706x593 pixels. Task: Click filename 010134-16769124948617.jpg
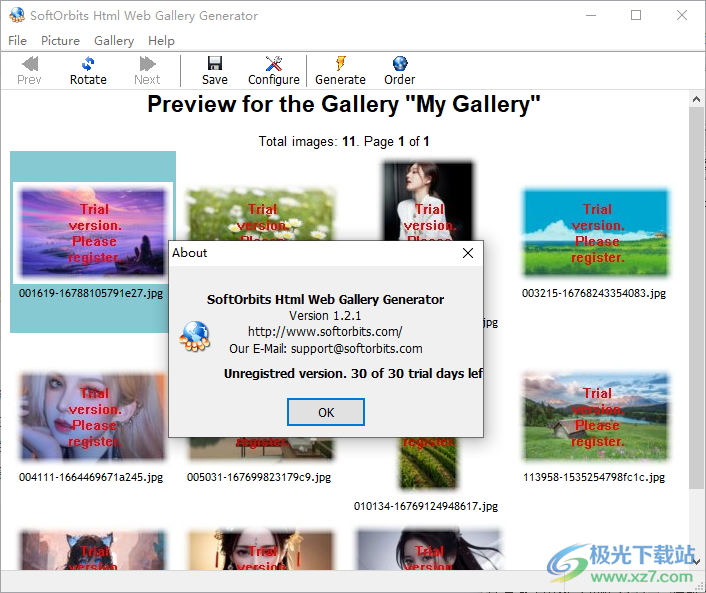(426, 507)
